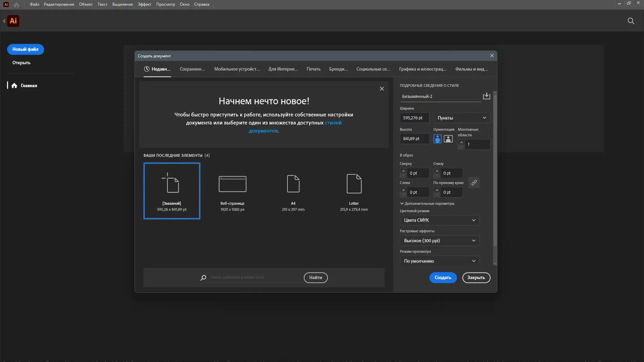Select the A4 preset icon
The width and height of the screenshot is (644, 362).
[x=293, y=184]
